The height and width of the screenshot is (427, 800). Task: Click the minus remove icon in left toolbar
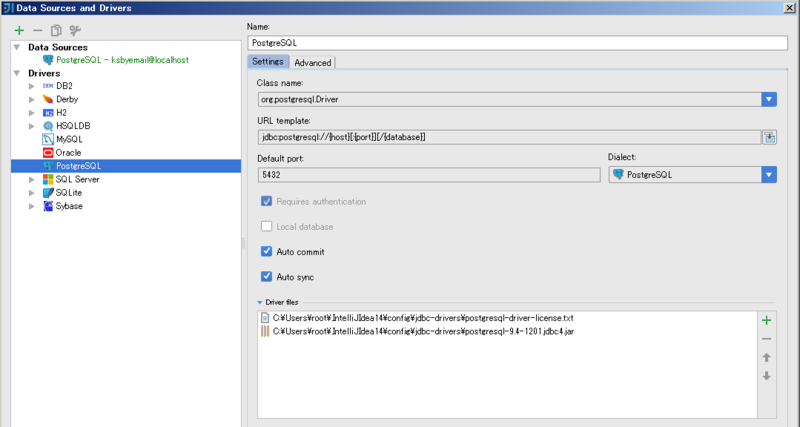click(38, 31)
